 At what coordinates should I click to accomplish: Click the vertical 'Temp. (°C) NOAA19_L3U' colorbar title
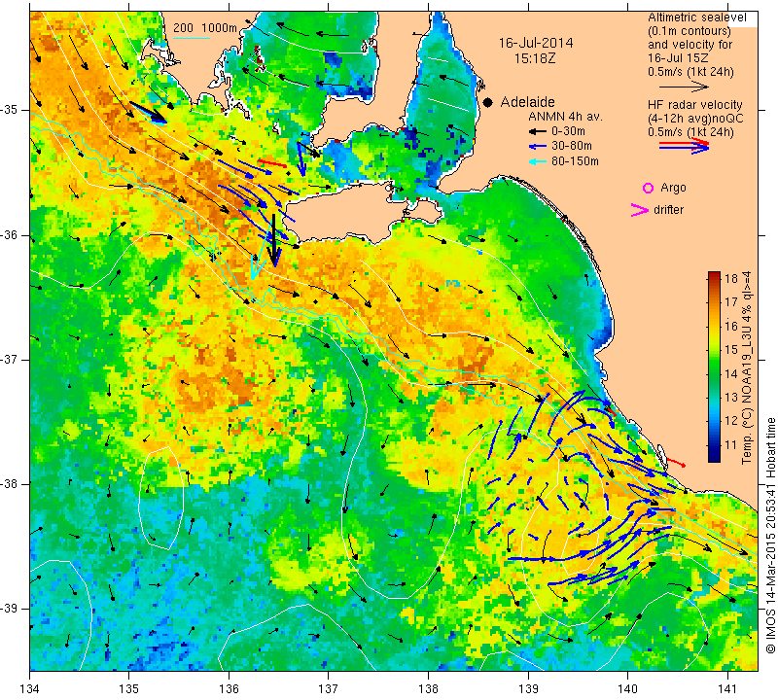tap(746, 368)
